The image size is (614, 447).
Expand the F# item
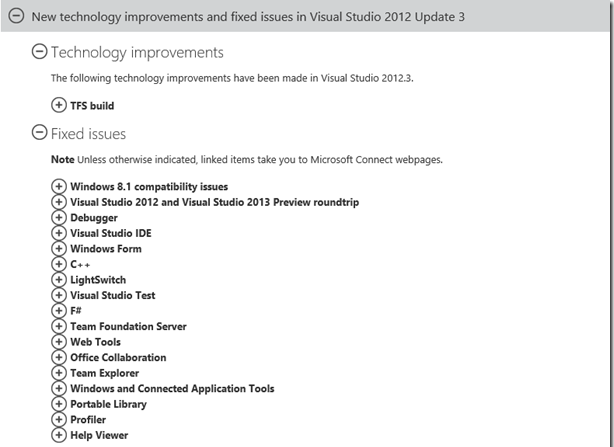[59, 310]
